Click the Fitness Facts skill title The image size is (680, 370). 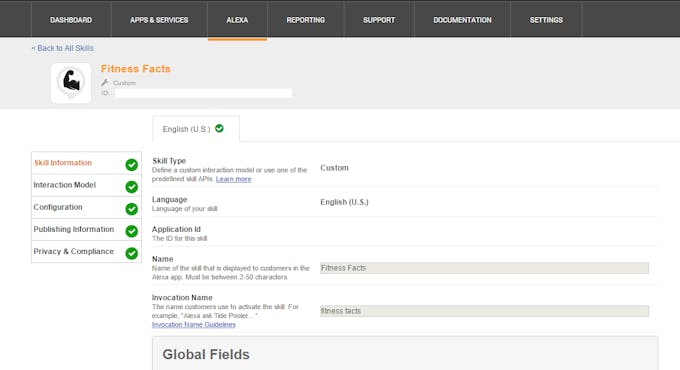click(136, 69)
